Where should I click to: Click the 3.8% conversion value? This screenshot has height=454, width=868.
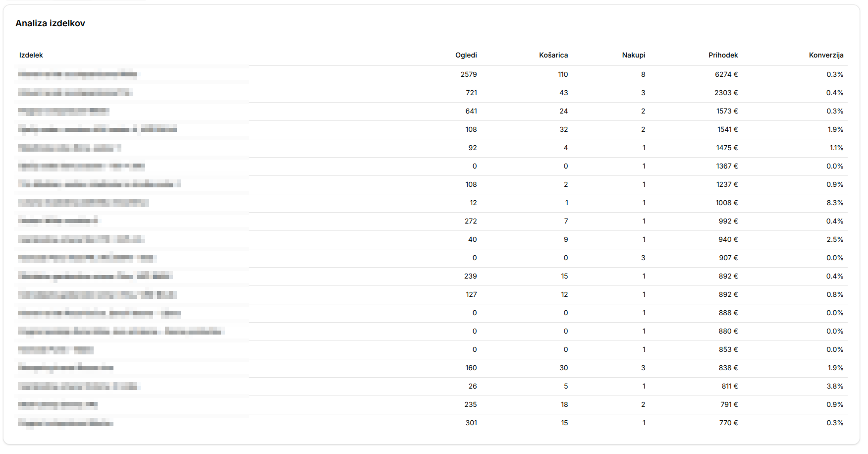pyautogui.click(x=834, y=386)
